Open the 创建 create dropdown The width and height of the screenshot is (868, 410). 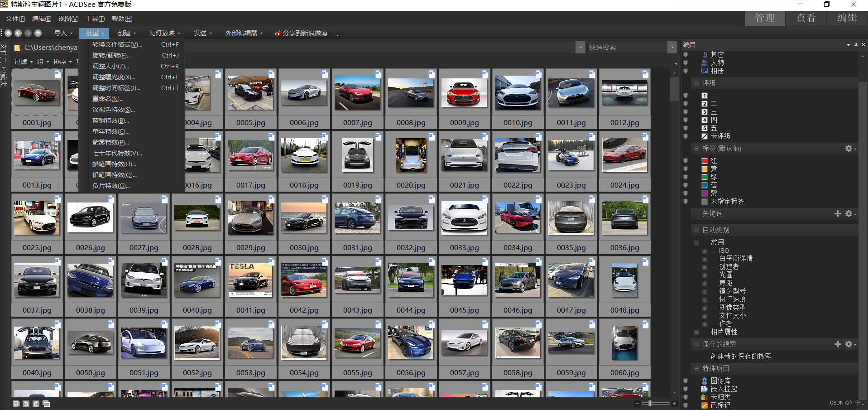pos(127,33)
